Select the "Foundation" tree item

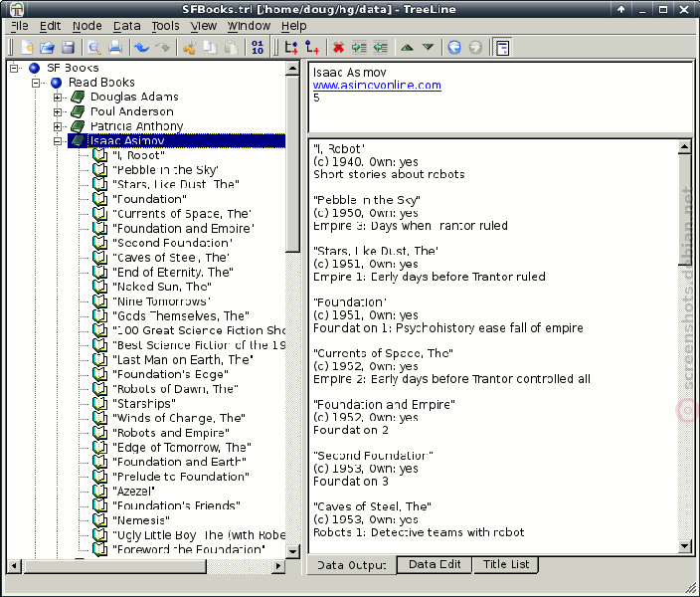tap(149, 199)
